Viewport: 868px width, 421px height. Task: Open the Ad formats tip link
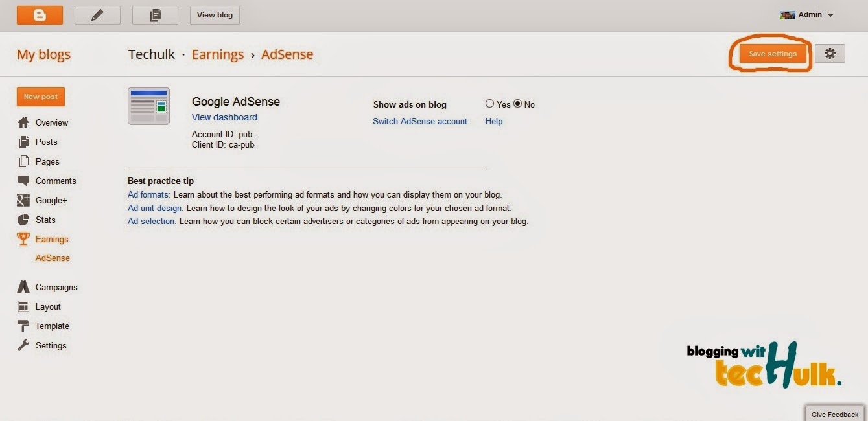pyautogui.click(x=148, y=194)
